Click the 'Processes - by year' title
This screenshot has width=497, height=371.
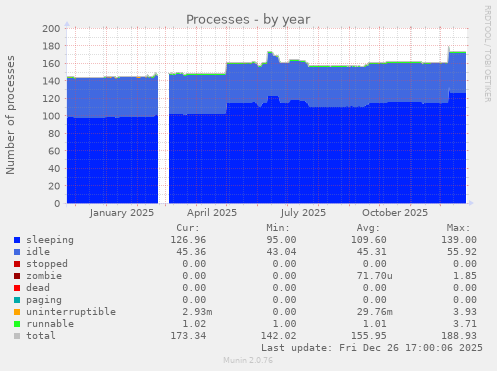(248, 20)
